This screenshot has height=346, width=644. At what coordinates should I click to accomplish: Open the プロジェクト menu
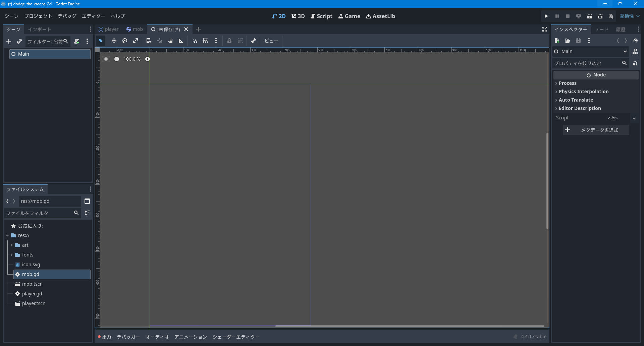(38, 16)
